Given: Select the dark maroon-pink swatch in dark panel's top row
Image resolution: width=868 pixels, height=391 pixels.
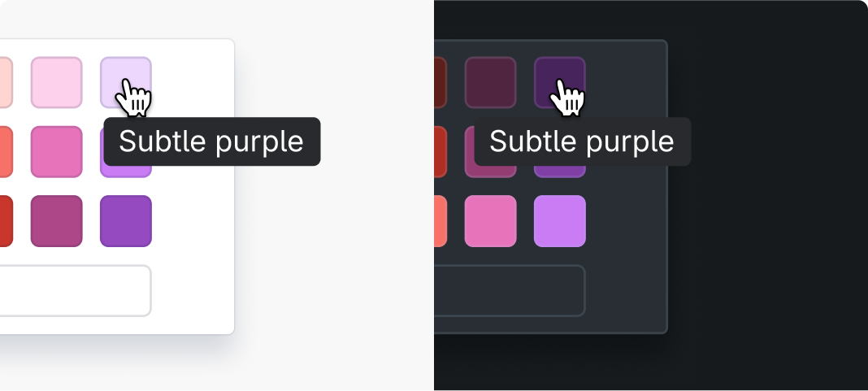Looking at the screenshot, I should (490, 82).
